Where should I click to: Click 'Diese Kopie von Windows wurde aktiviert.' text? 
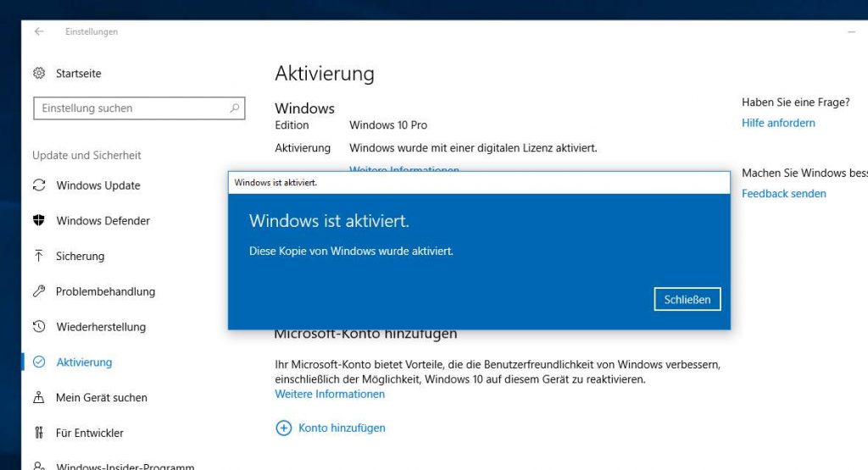(351, 251)
